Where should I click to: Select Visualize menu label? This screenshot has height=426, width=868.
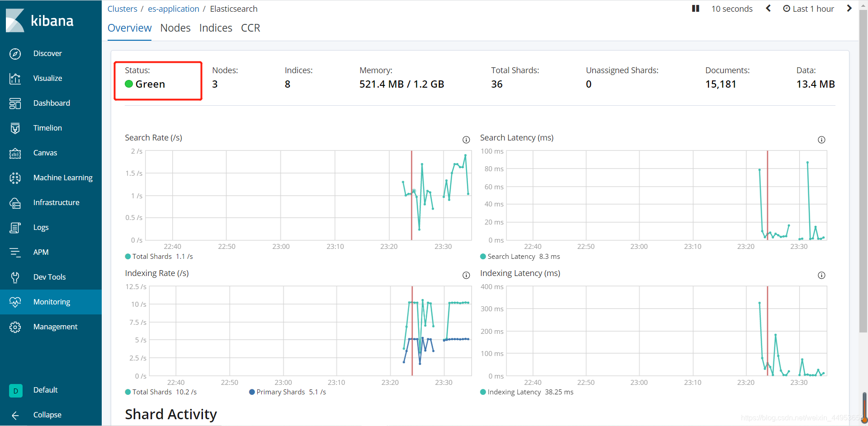47,79
